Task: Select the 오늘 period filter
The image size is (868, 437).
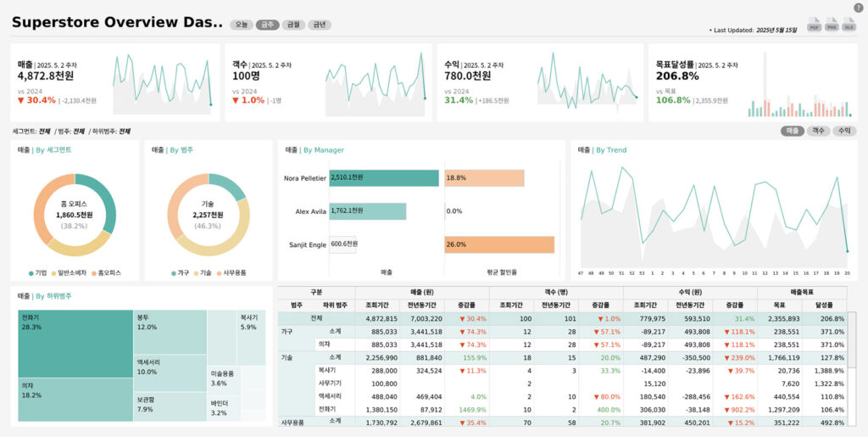Action: 242,25
